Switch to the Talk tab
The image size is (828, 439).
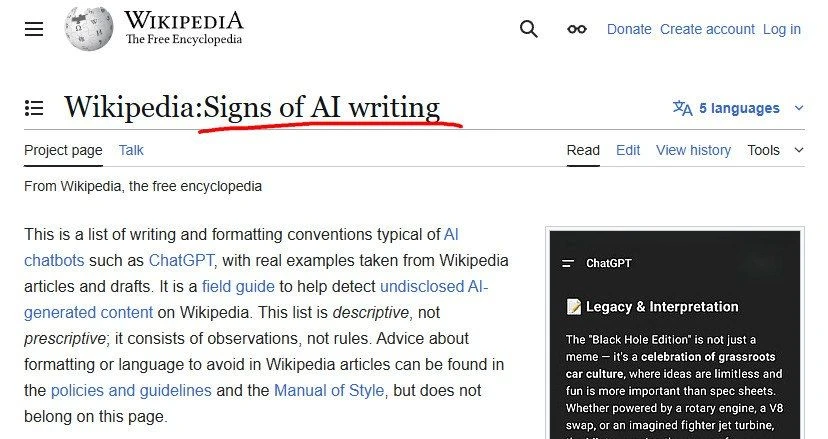pyautogui.click(x=131, y=150)
